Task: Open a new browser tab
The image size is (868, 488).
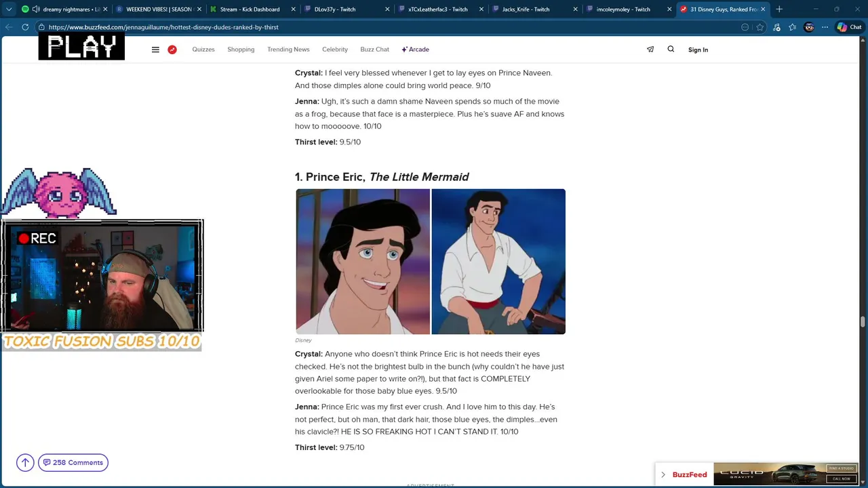Action: tap(779, 9)
